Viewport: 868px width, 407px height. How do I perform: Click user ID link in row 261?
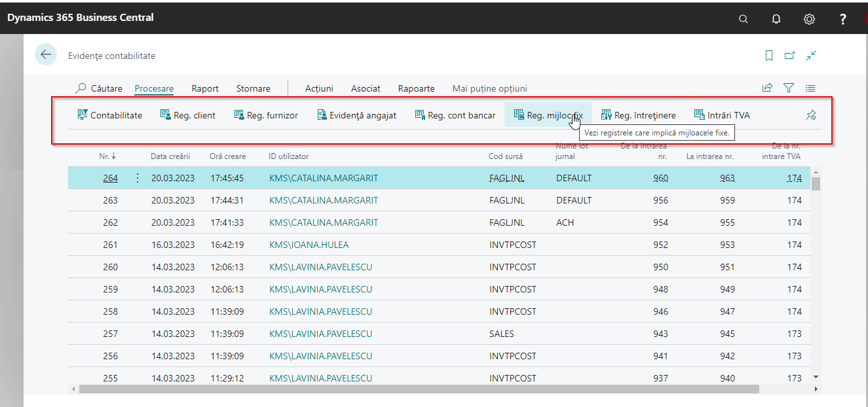(309, 245)
